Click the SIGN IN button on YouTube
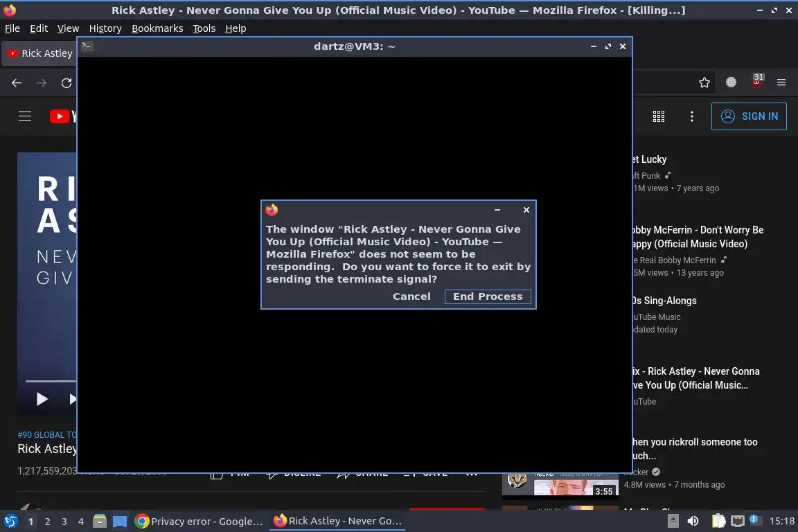This screenshot has height=532, width=798. pos(749,116)
